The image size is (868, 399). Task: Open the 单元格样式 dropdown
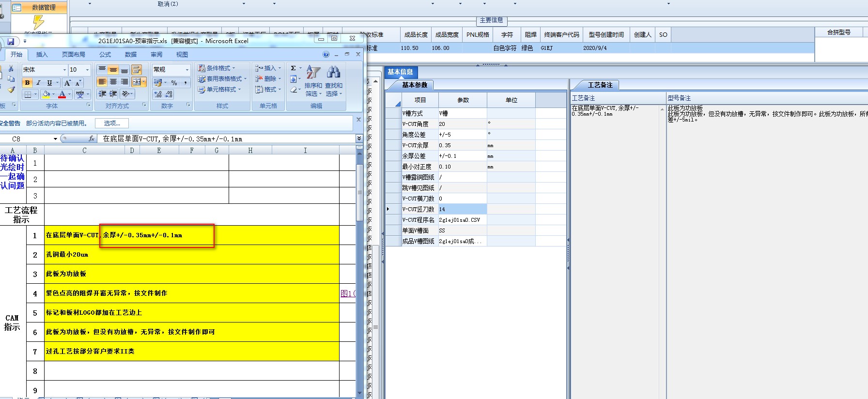[x=219, y=90]
